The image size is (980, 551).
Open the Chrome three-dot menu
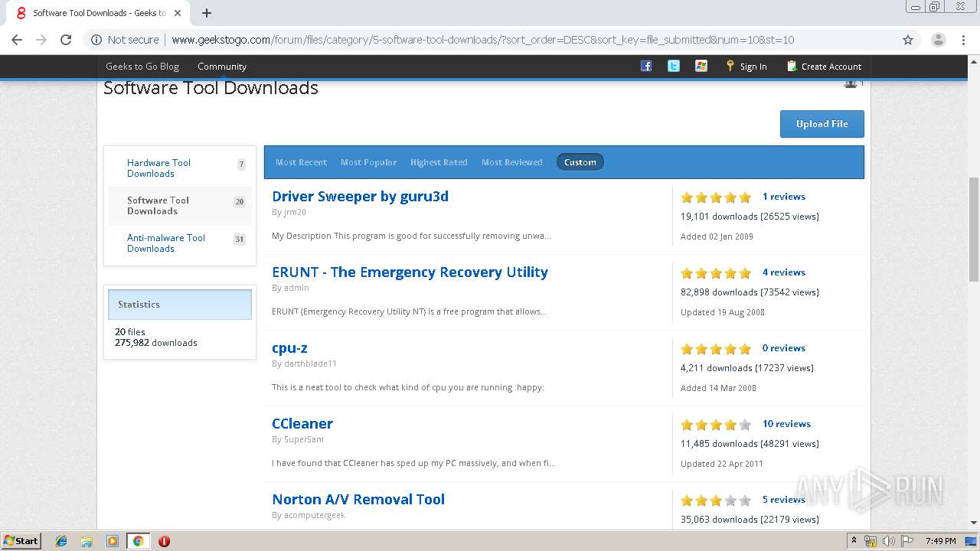tap(963, 40)
